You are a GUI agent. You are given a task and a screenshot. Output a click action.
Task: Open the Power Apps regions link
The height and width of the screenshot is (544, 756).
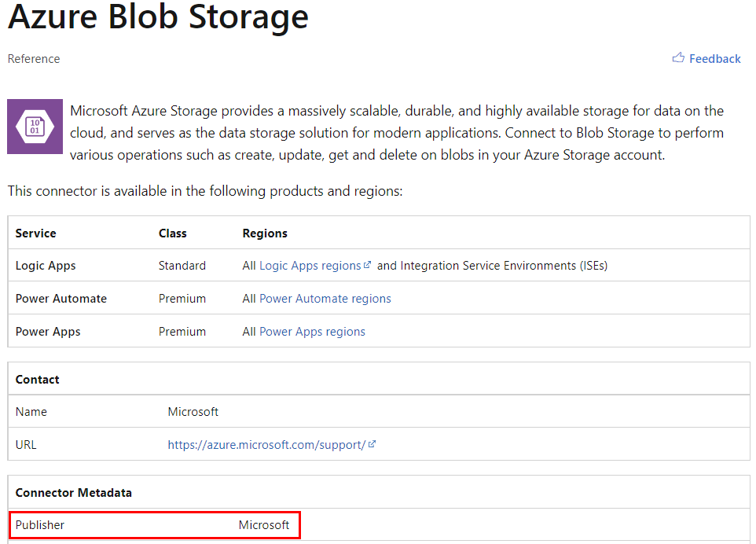click(312, 331)
